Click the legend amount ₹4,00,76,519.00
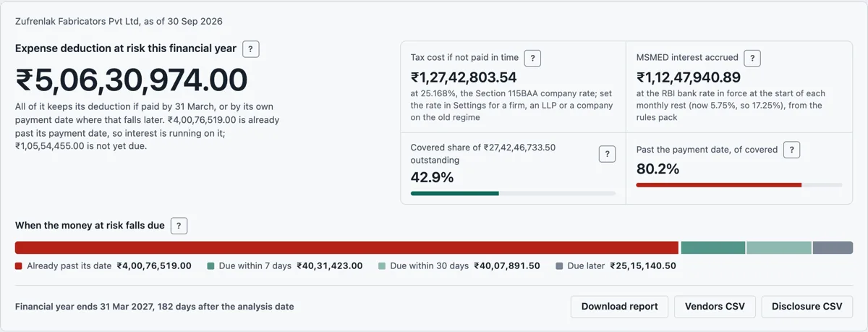Image resolution: width=868 pixels, height=332 pixels. pyautogui.click(x=154, y=266)
